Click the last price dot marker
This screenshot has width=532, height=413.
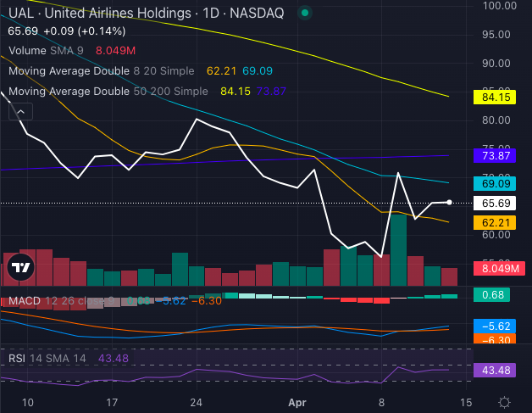[x=449, y=202]
